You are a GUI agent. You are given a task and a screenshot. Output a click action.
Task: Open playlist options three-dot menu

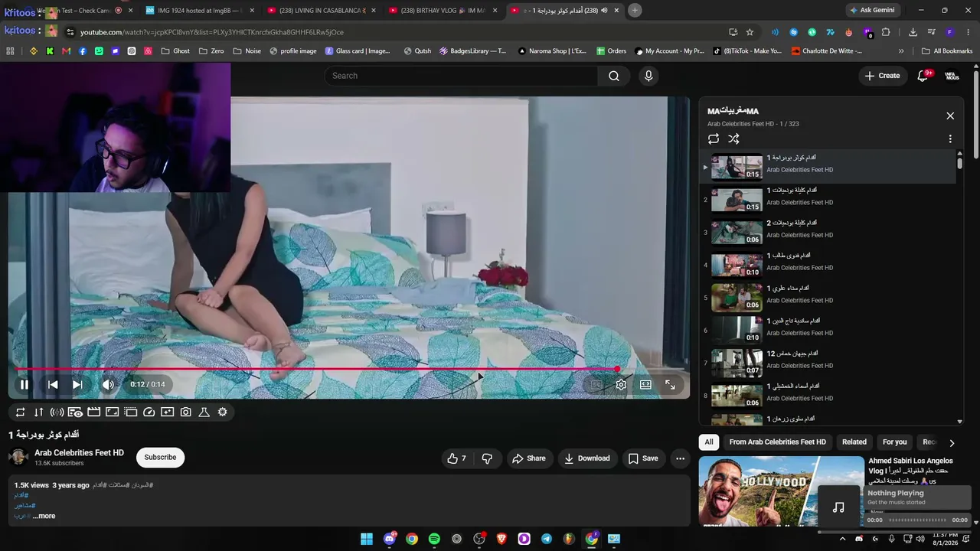pyautogui.click(x=950, y=139)
